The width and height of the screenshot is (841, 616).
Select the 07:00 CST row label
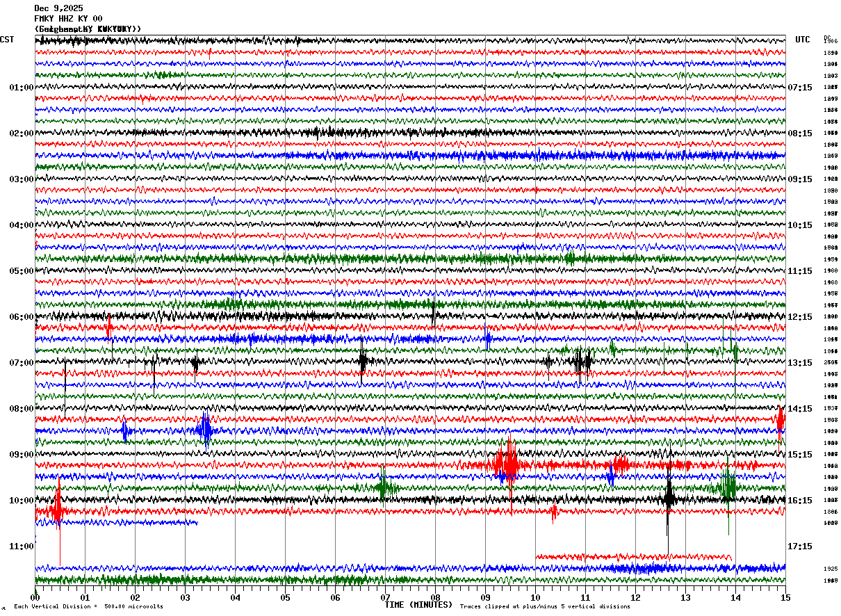[22, 363]
